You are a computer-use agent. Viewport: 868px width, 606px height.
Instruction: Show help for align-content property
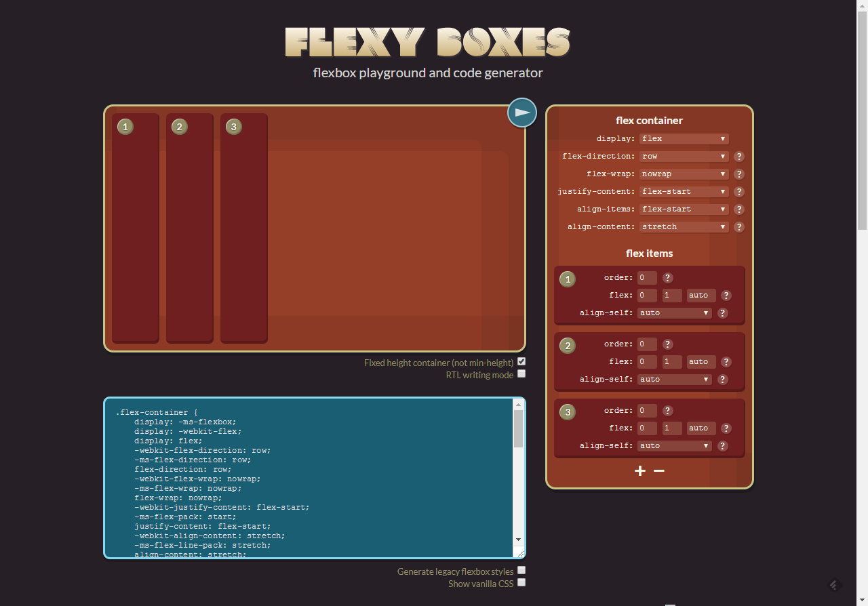pos(739,227)
